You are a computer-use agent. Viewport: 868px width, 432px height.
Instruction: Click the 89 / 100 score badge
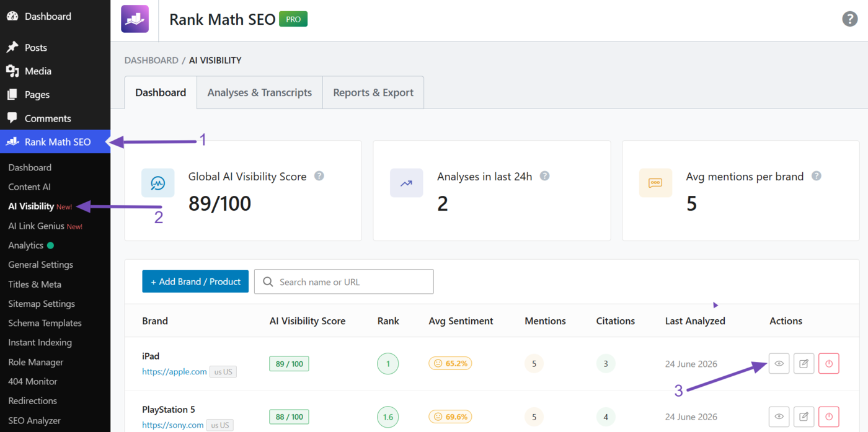pyautogui.click(x=289, y=364)
